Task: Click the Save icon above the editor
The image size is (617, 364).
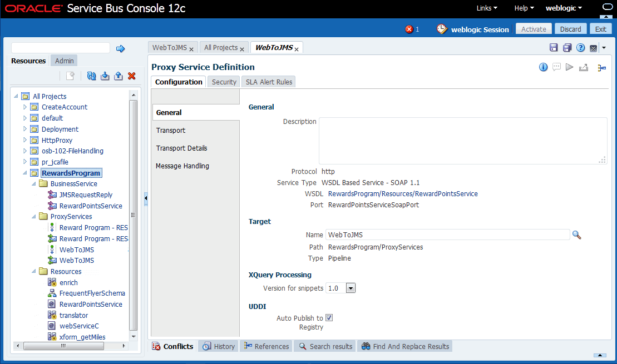Action: 554,48
